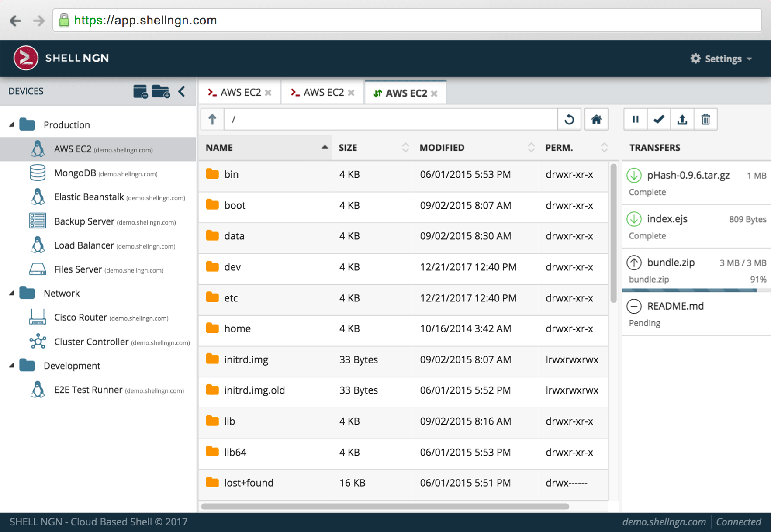Image resolution: width=771 pixels, height=532 pixels.
Task: Open the Cisco Router device
Action: coord(98,318)
